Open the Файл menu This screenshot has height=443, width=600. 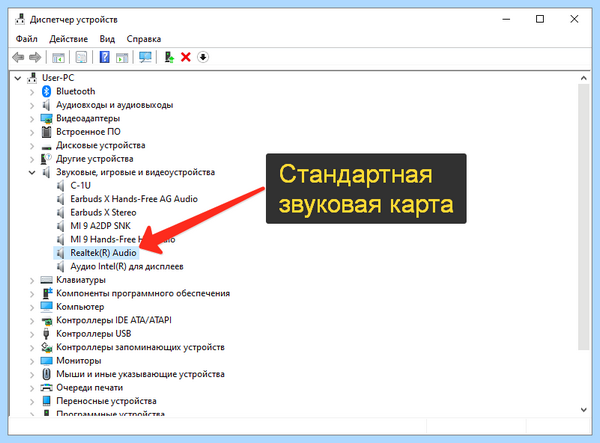coord(26,39)
